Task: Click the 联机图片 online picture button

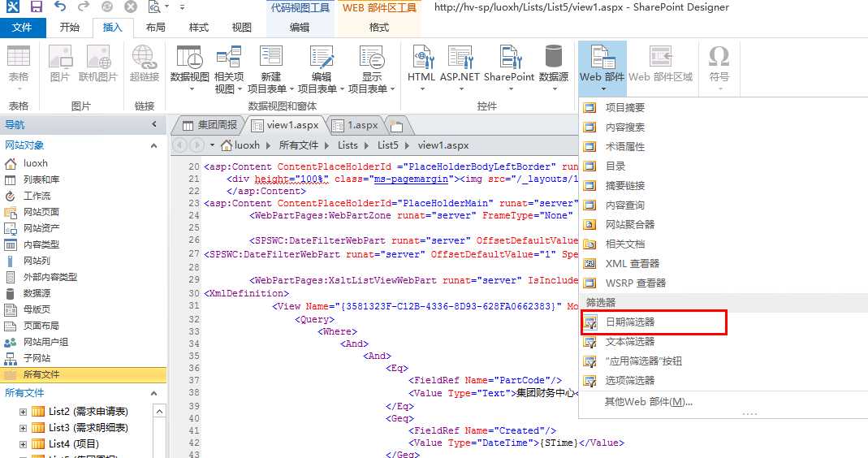Action: coord(98,64)
